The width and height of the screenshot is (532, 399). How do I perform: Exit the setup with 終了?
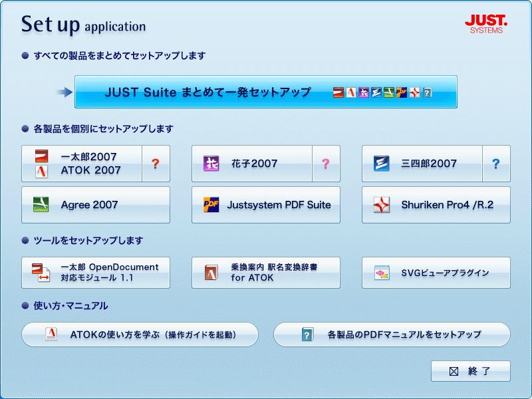[471, 371]
